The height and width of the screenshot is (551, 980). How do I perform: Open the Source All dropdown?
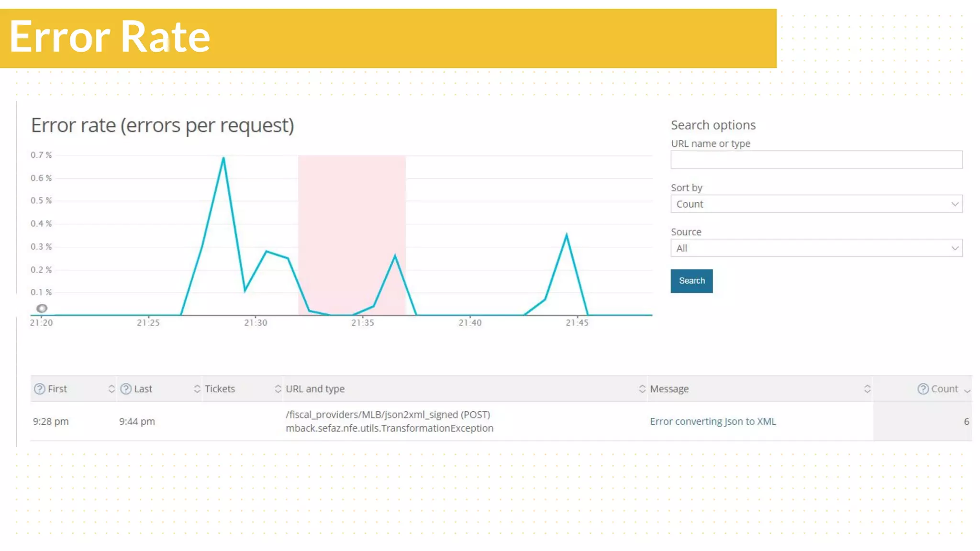click(x=816, y=248)
